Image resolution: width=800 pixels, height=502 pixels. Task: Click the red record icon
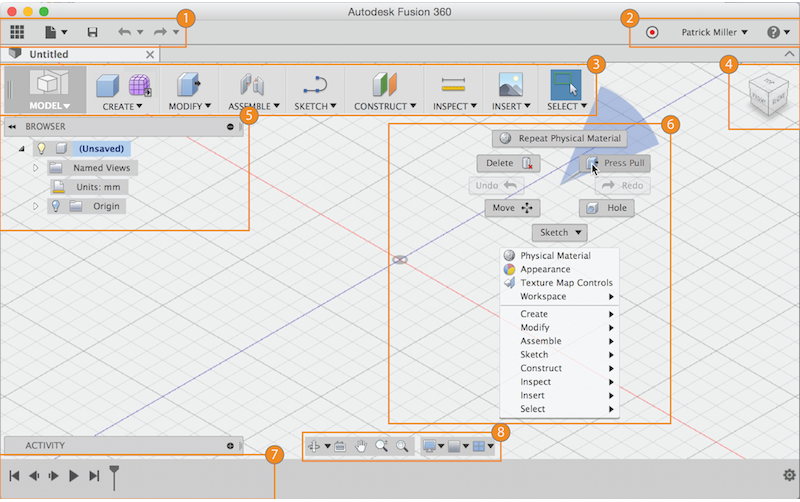tap(652, 32)
